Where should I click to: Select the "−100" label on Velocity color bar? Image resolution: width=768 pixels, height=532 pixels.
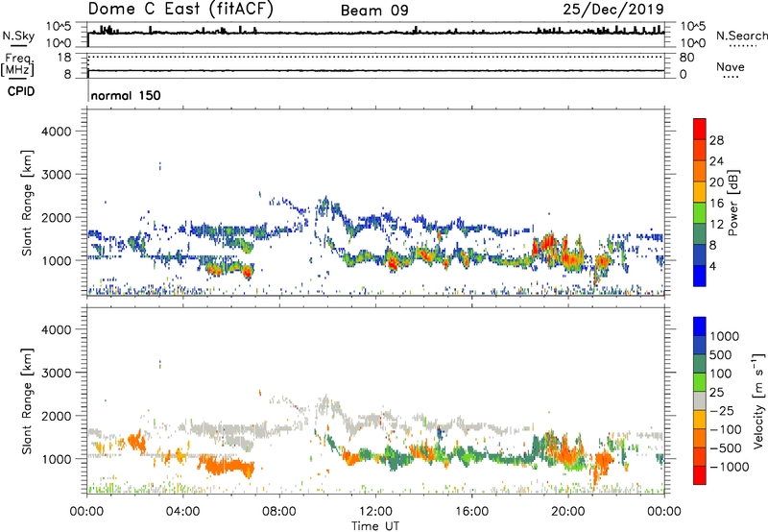click(726, 429)
